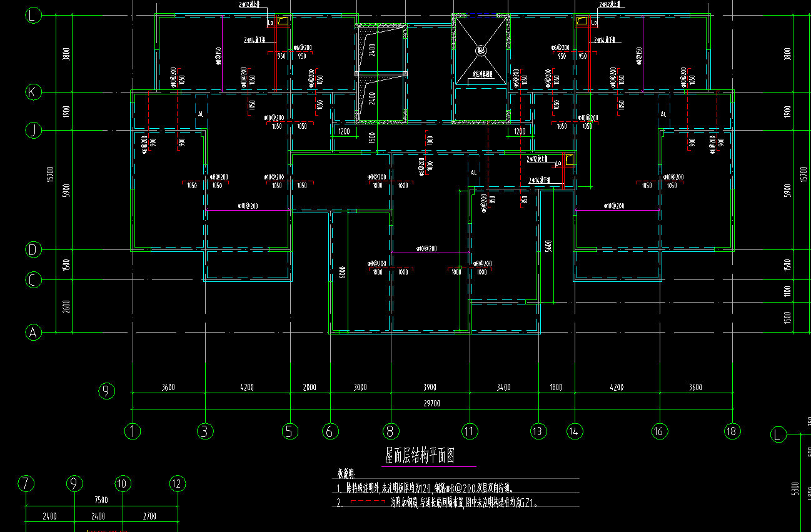Click the 5300 dimension text
Image resolution: width=811 pixels, height=532 pixels.
tap(795, 488)
